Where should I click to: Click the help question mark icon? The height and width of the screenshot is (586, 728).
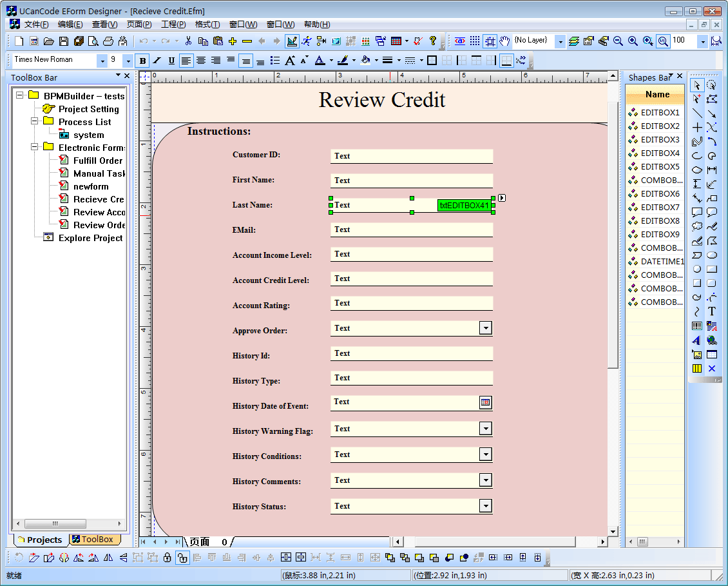pyautogui.click(x=433, y=41)
